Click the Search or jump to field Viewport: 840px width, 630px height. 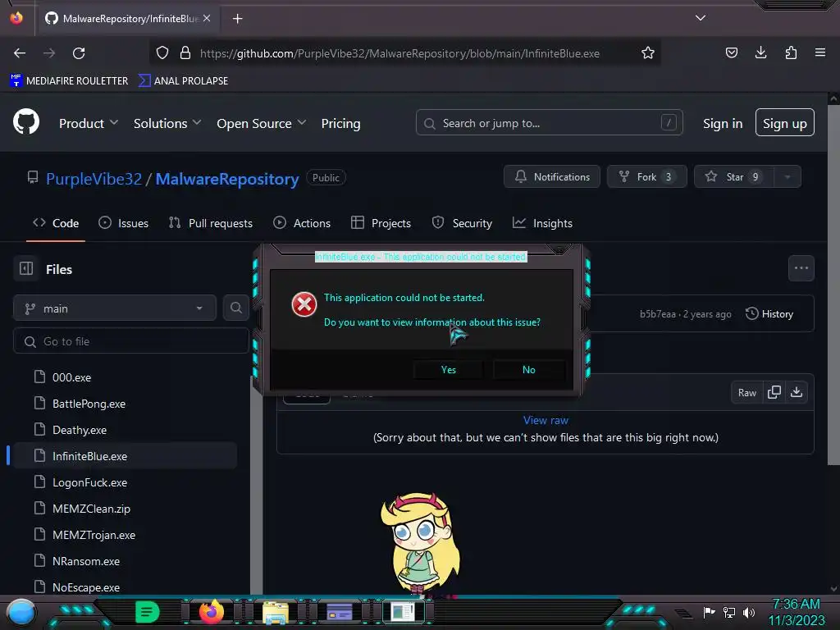(549, 123)
